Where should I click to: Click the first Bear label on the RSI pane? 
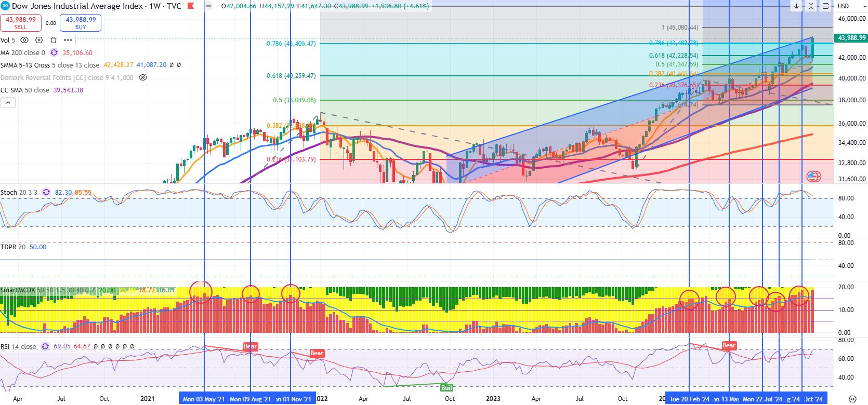pos(251,346)
